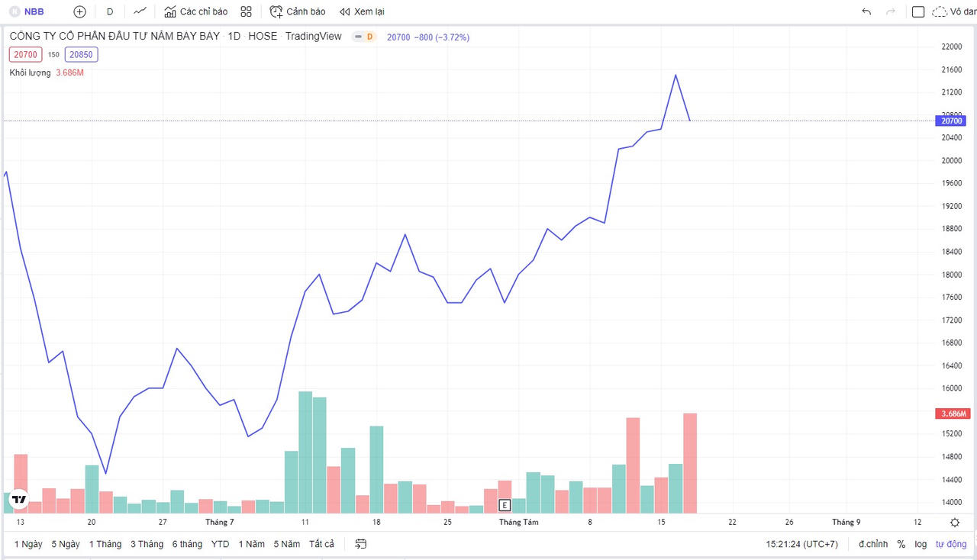Start bar replay with Xem lại
This screenshot has width=977, height=560.
click(x=362, y=11)
